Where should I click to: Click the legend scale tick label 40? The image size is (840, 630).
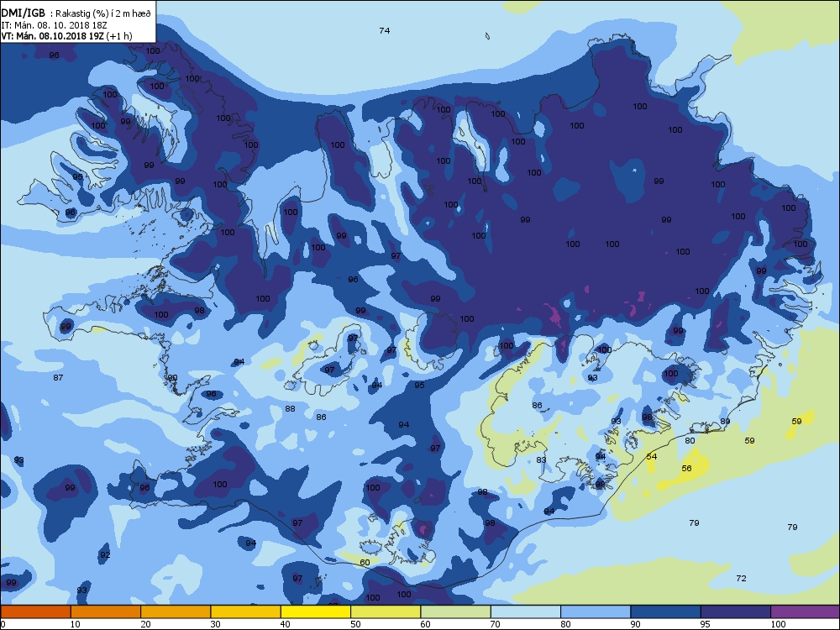click(x=286, y=624)
